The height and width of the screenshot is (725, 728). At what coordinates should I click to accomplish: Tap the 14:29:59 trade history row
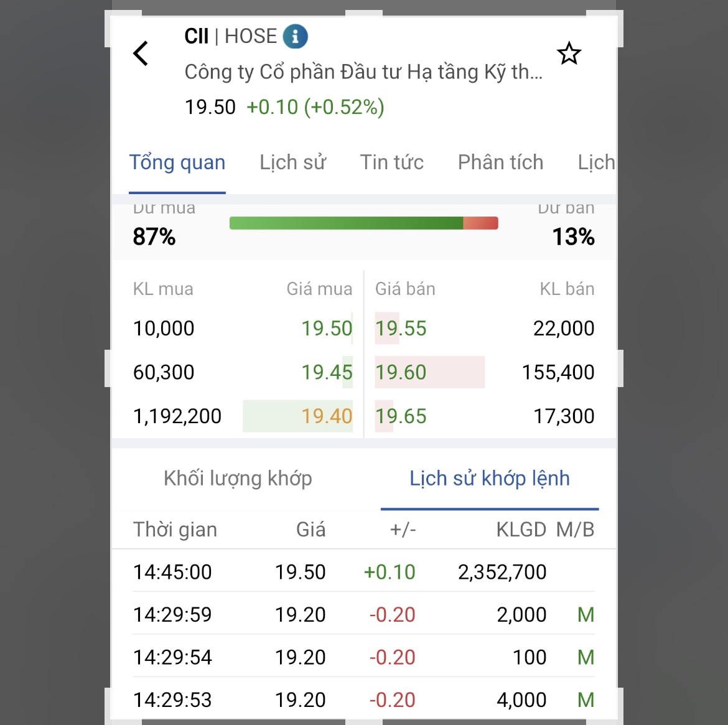(363, 615)
